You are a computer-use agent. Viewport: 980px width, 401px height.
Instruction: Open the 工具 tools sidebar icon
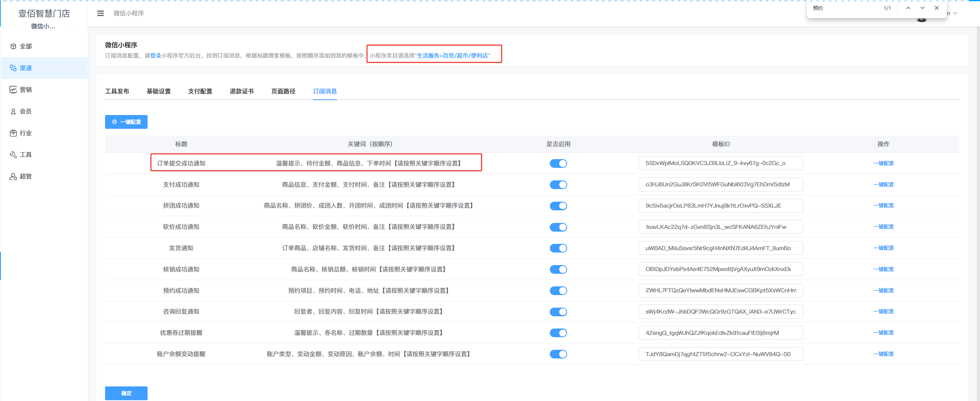click(13, 155)
